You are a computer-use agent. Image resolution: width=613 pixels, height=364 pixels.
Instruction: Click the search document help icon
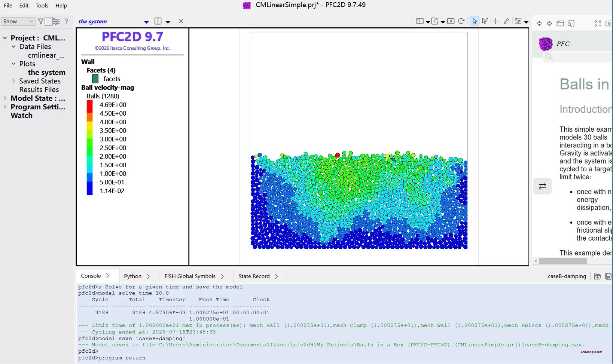click(x=571, y=24)
